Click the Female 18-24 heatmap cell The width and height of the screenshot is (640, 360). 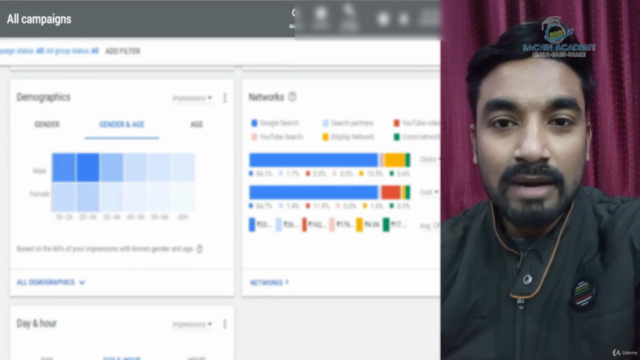[63, 196]
